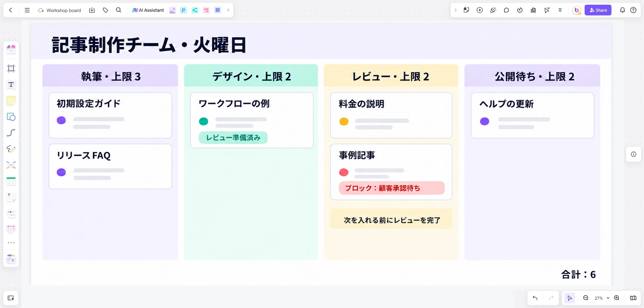Viewport: 644px width, 308px height.
Task: Click the celebration confetti icon
Action: coord(493,10)
